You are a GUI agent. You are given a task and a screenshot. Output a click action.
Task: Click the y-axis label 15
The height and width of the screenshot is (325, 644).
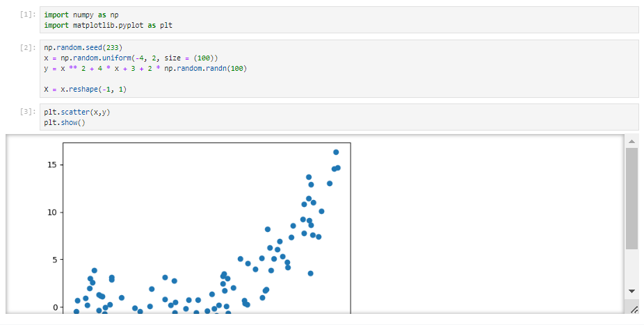51,165
